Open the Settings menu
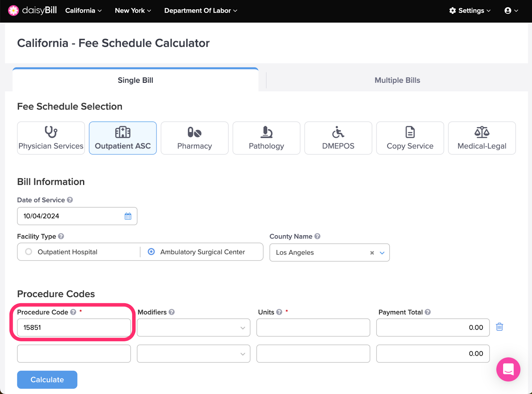Image resolution: width=532 pixels, height=394 pixels. [470, 11]
